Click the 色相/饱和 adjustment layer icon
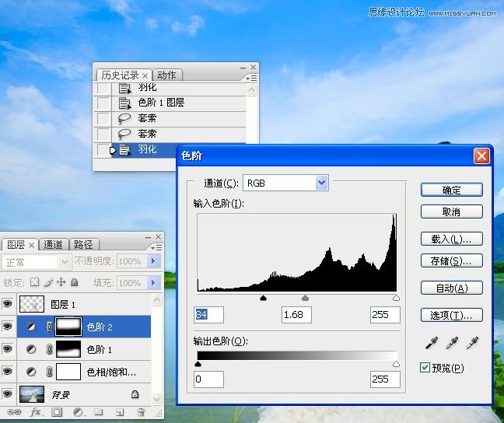This screenshot has height=423, width=504. click(31, 372)
